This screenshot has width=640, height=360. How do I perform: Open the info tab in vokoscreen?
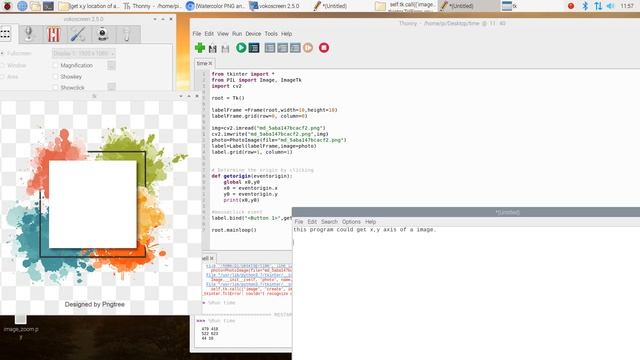tap(127, 34)
